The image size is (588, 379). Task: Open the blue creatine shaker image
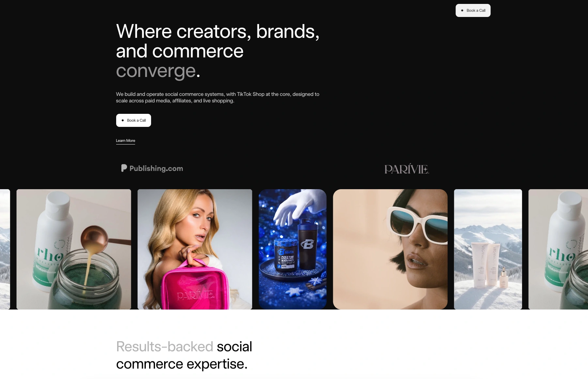[x=292, y=249]
